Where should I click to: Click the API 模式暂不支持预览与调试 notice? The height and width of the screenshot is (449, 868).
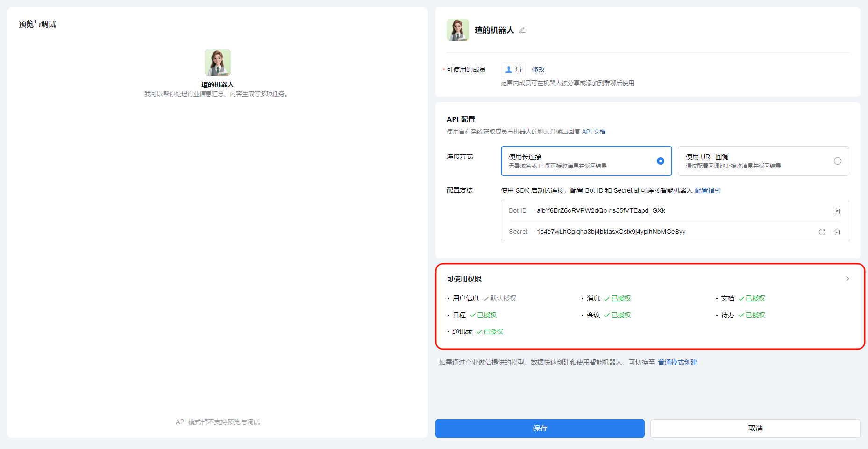pyautogui.click(x=218, y=422)
